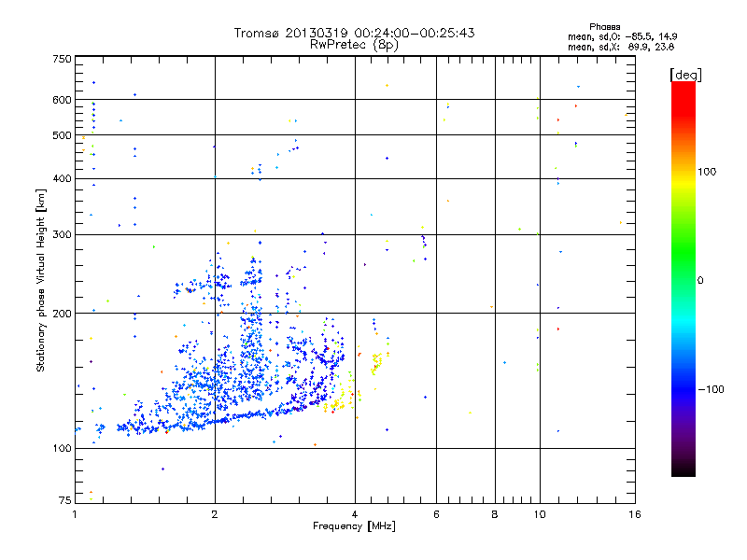Viewport: 747px width, 560px height.
Task: Click the x-axis tick label '4'
Action: 355,514
